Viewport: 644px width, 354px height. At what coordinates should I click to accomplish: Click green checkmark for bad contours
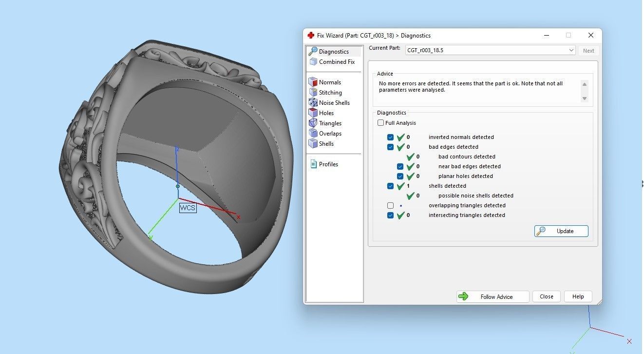coord(410,157)
